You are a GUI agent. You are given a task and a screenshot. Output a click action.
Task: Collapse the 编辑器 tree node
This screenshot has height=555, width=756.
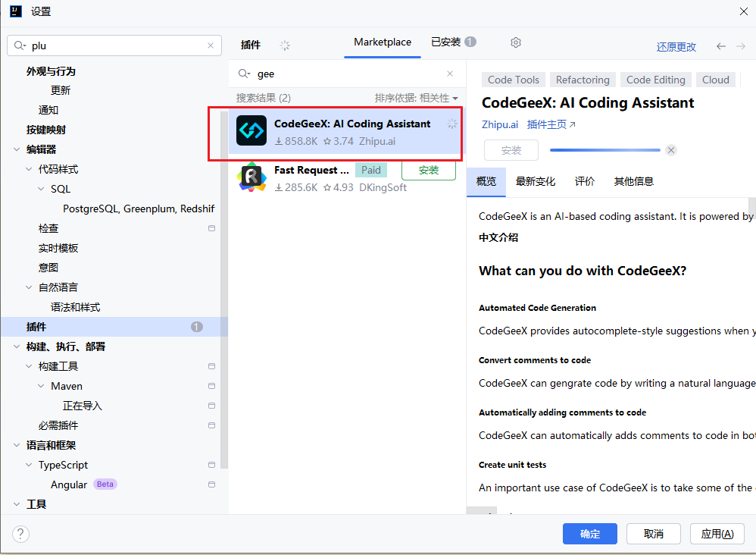[x=17, y=149]
